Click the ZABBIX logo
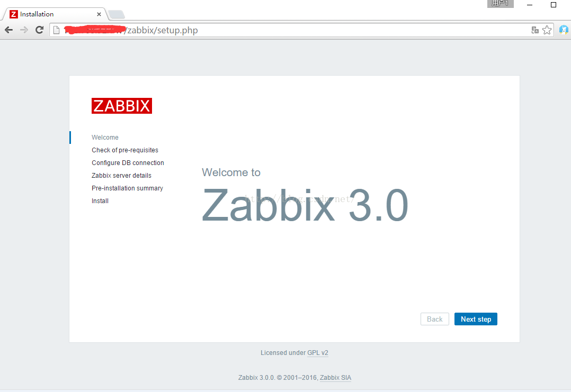 pyautogui.click(x=122, y=106)
